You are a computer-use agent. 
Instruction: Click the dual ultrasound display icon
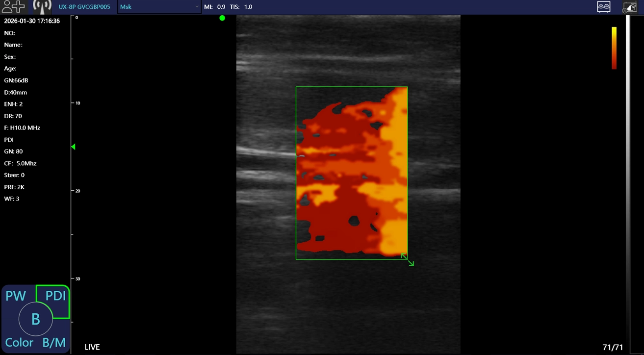(x=603, y=7)
